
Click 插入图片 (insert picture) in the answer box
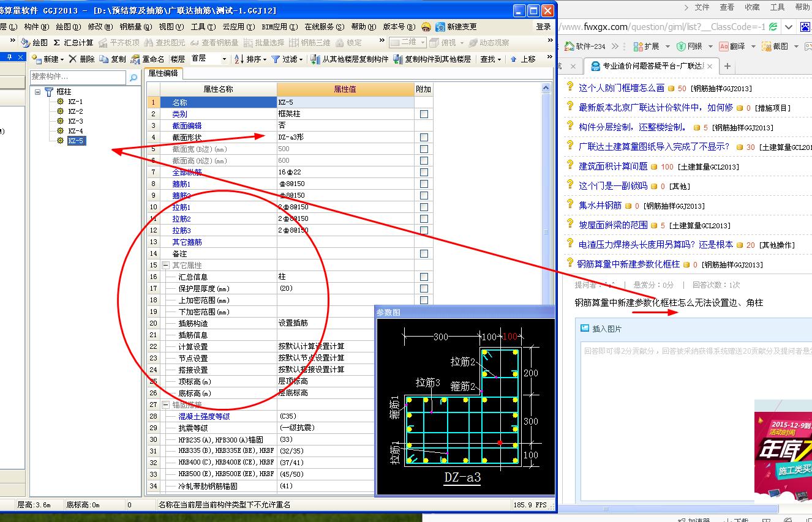601,329
